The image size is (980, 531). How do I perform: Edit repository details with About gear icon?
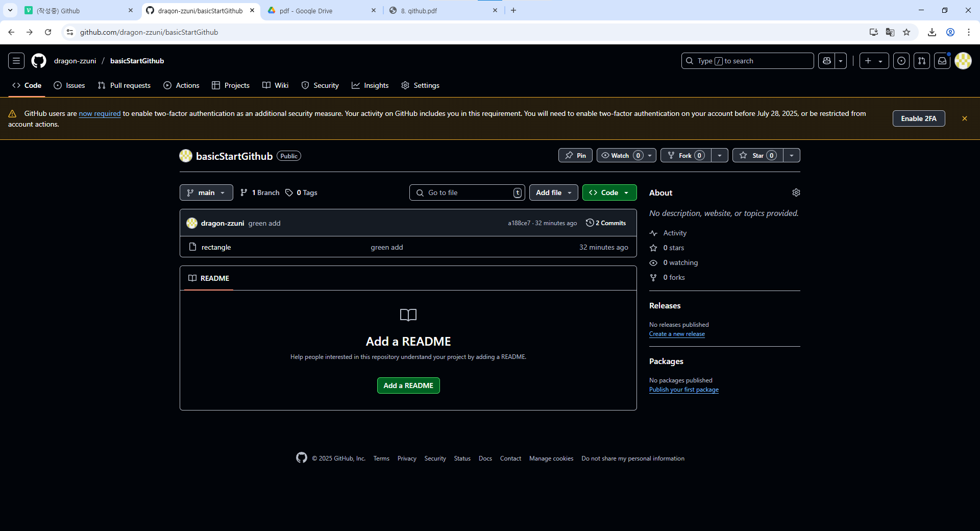[796, 192]
